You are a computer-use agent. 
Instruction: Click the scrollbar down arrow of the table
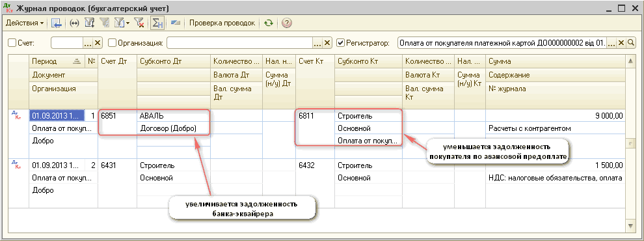point(630,226)
